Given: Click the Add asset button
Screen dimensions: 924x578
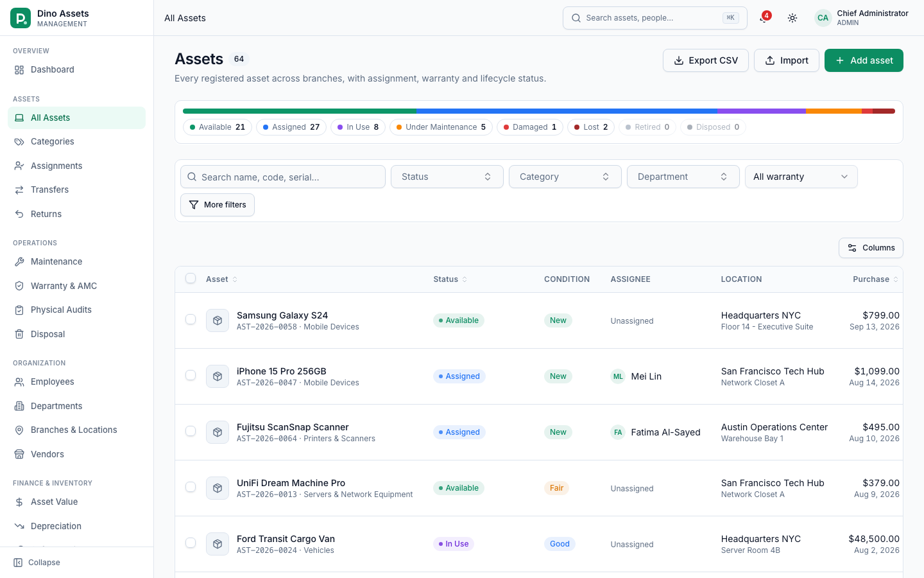Looking at the screenshot, I should coord(864,60).
